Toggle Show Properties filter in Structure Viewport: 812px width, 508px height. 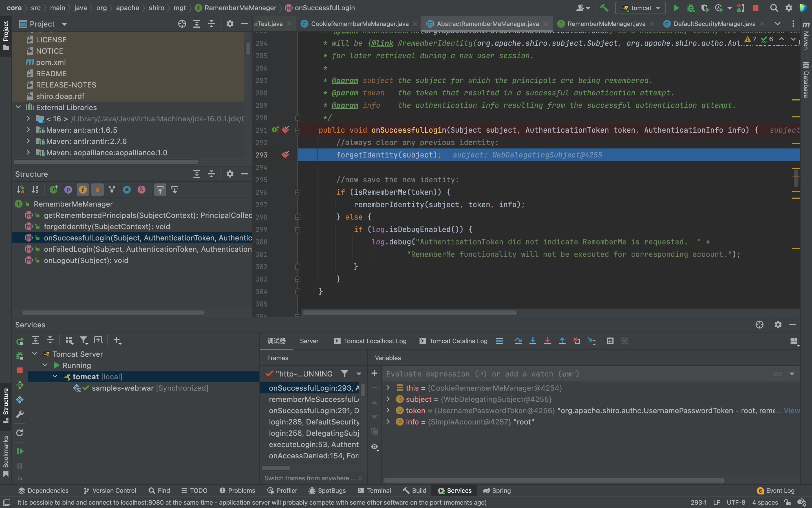click(68, 190)
